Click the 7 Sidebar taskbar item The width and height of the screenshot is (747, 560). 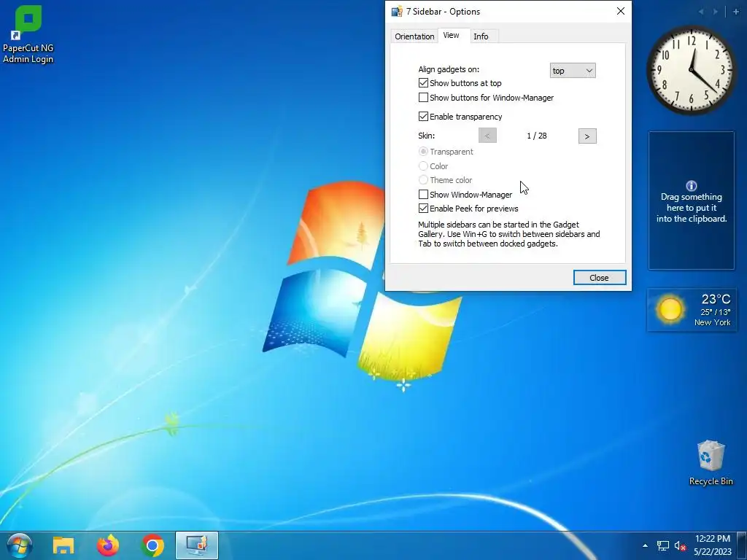(197, 545)
